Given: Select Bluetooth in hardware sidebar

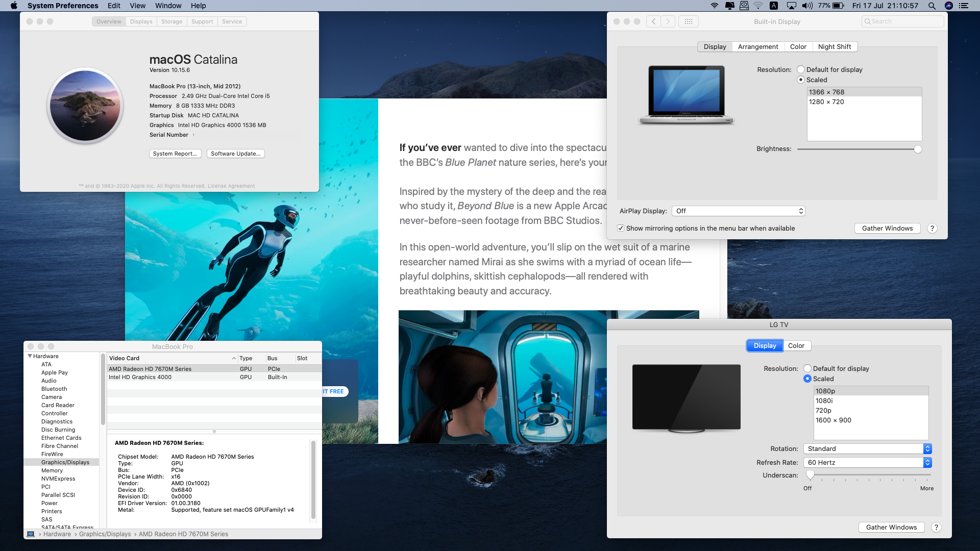Looking at the screenshot, I should 54,389.
